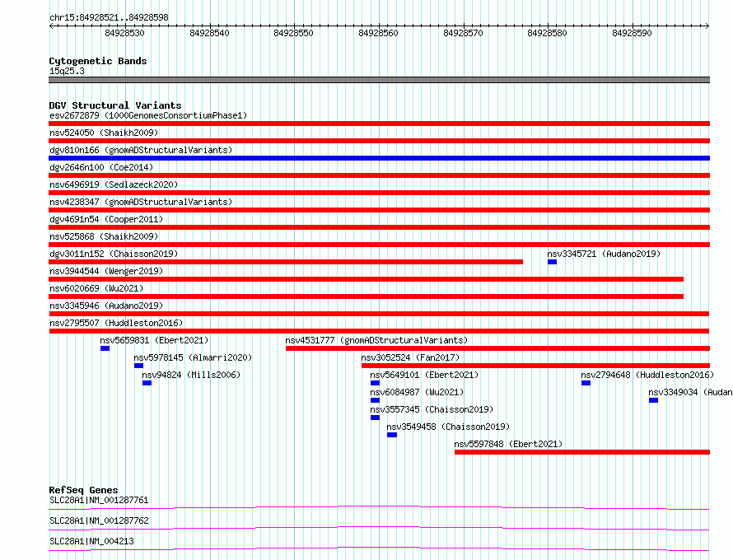The height and width of the screenshot is (560, 733).
Task: Click ruler position 84928560
Action: click(378, 33)
